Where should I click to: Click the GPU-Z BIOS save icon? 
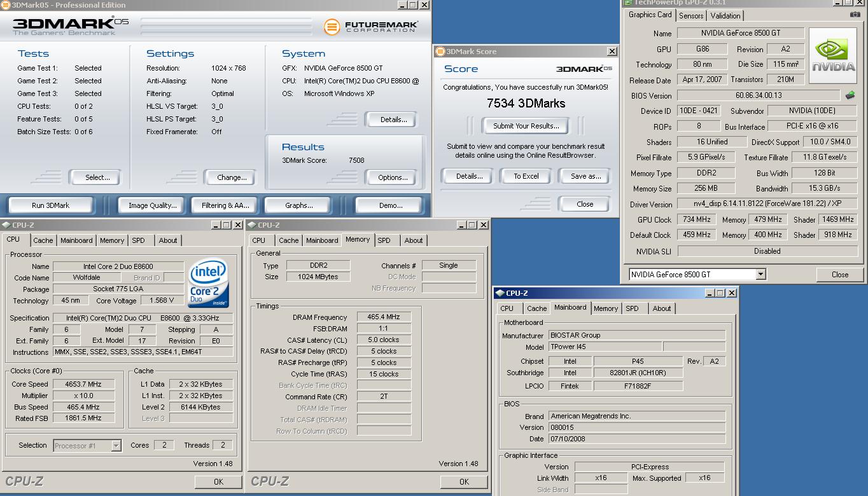click(x=850, y=95)
